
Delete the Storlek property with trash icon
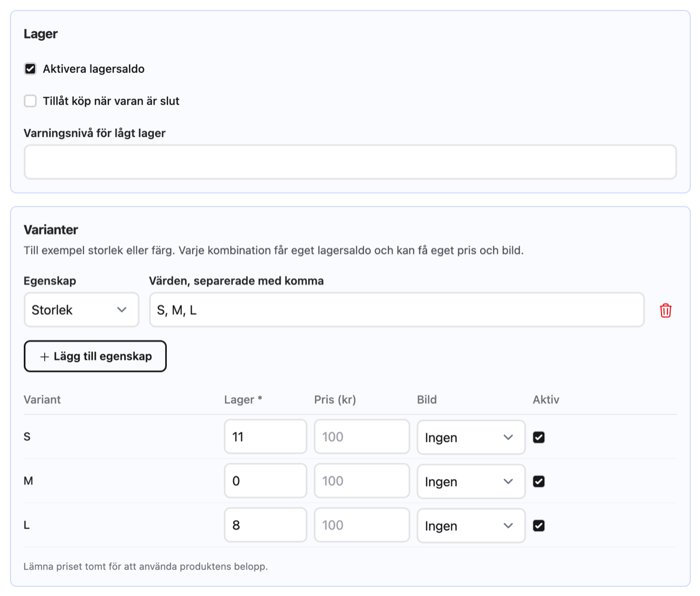pos(666,310)
